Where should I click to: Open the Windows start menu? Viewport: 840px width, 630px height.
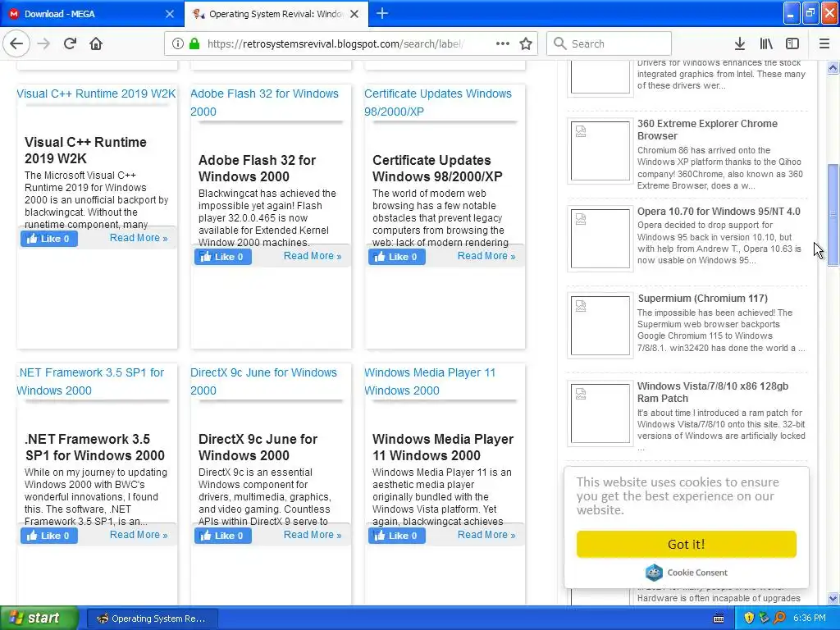39,619
